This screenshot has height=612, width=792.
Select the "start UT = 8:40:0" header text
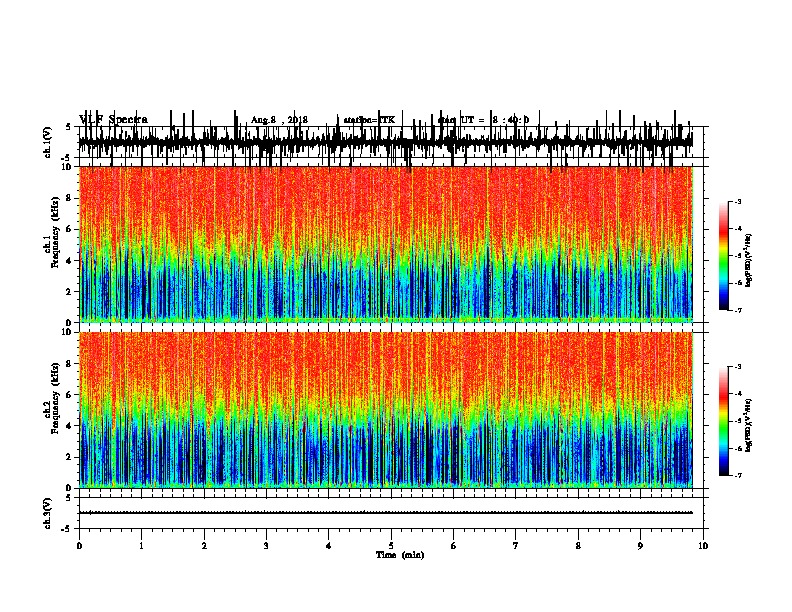483,120
